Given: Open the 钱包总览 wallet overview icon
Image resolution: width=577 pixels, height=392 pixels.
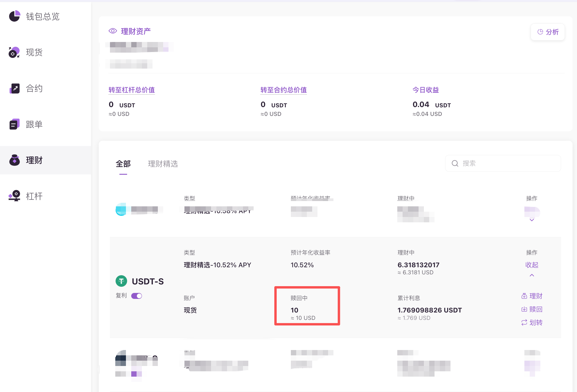Looking at the screenshot, I should (x=14, y=16).
